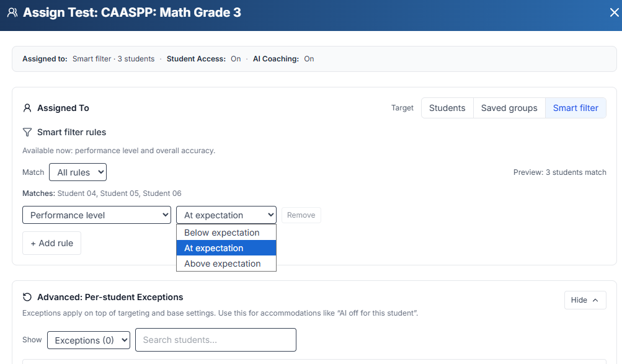
Task: Click the + Add rule button
Action: point(51,243)
